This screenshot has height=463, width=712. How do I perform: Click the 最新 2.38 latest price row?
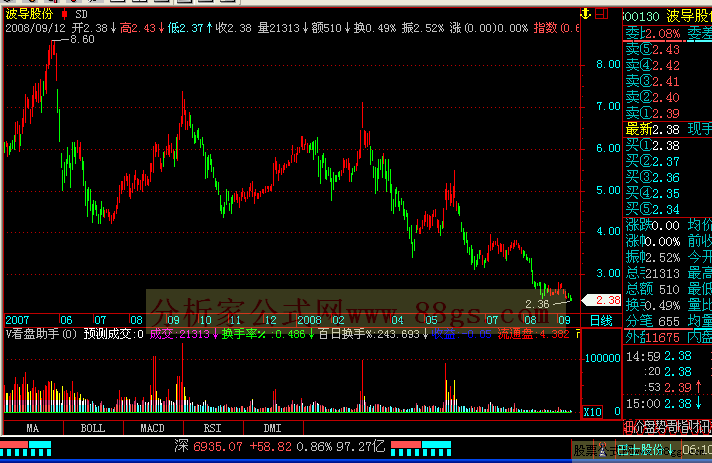pos(653,130)
